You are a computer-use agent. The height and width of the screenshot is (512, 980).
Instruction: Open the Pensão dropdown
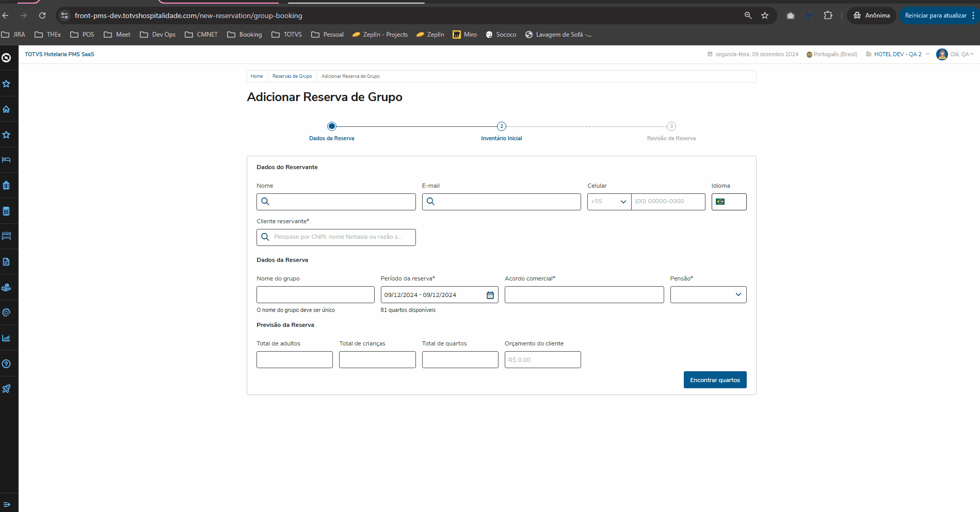[708, 295]
